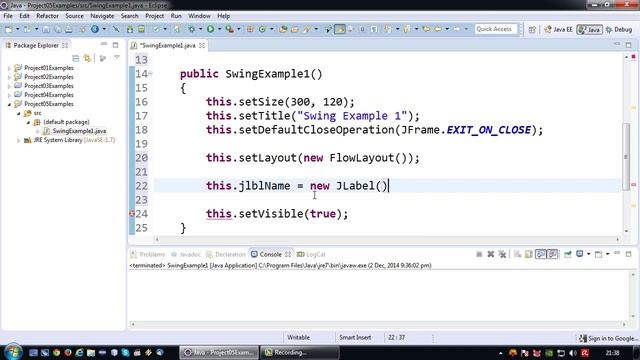Click the Run Last Tool external tools icon
This screenshot has width=640, height=360.
pyautogui.click(x=230, y=29)
